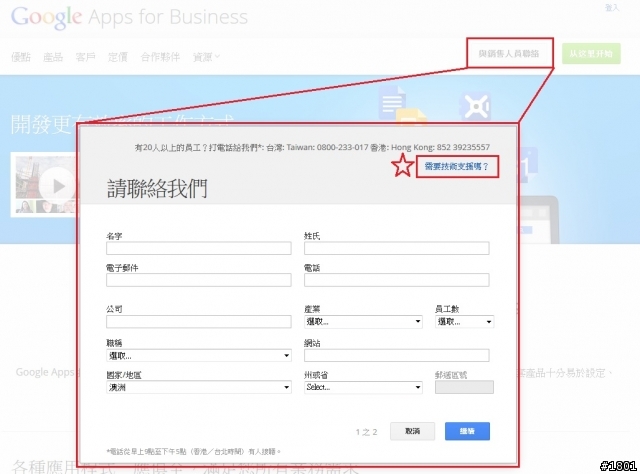Click the green 從這裡開始 button
Image resolution: width=640 pixels, height=474 pixels.
click(591, 53)
